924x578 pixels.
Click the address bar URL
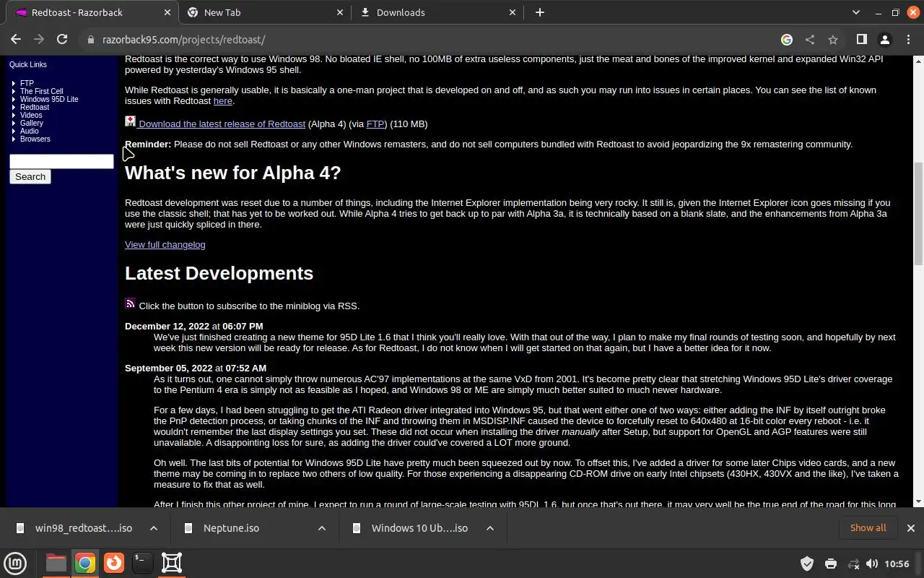pos(183,40)
